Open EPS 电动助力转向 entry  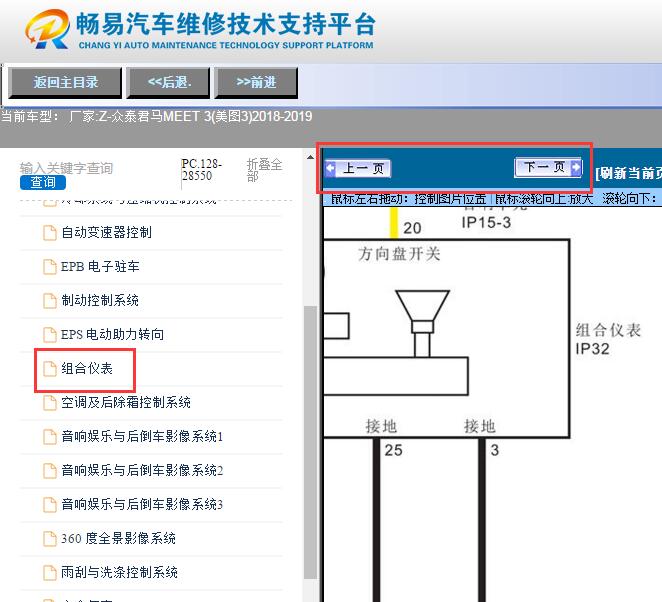click(x=112, y=335)
